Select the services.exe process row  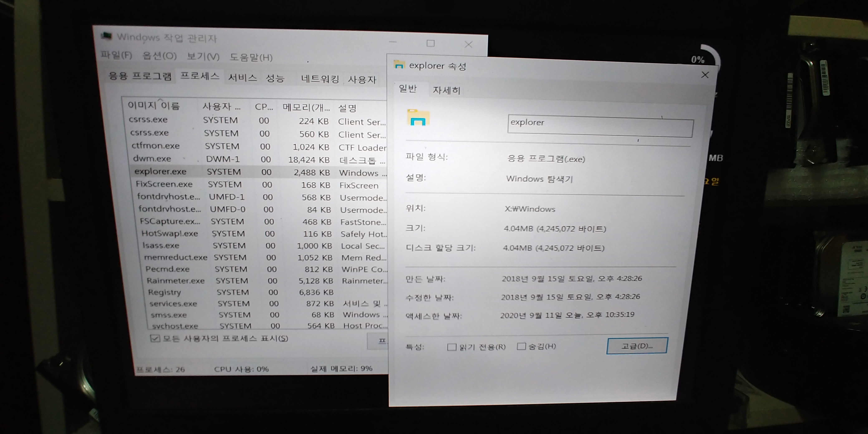coord(267,304)
